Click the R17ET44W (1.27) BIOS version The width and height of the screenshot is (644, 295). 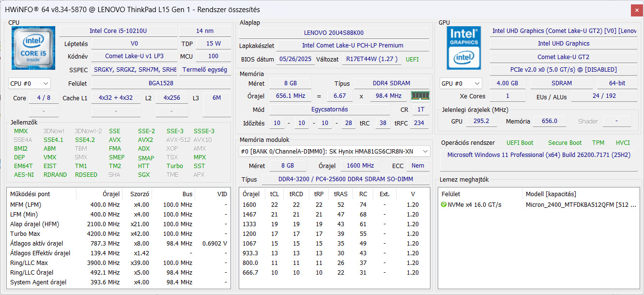[372, 59]
